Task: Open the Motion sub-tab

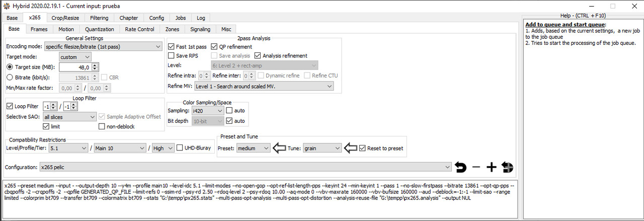Action: click(66, 29)
